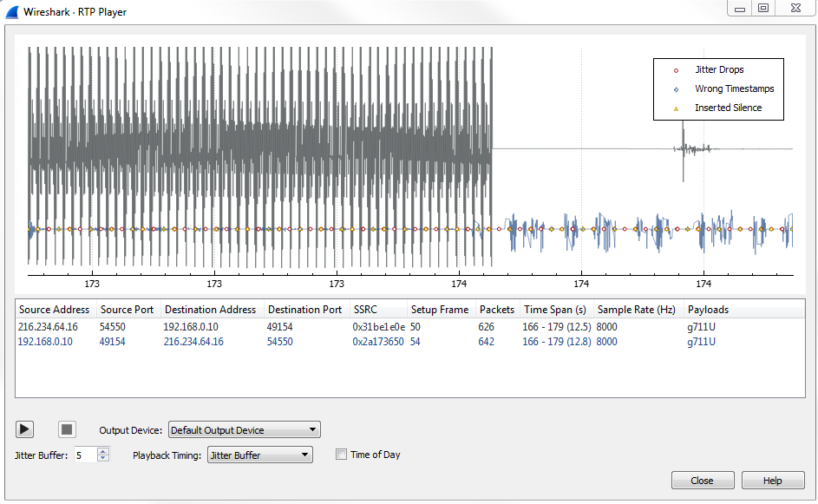Open the Playback Timing dropdown
The image size is (818, 504).
(259, 455)
